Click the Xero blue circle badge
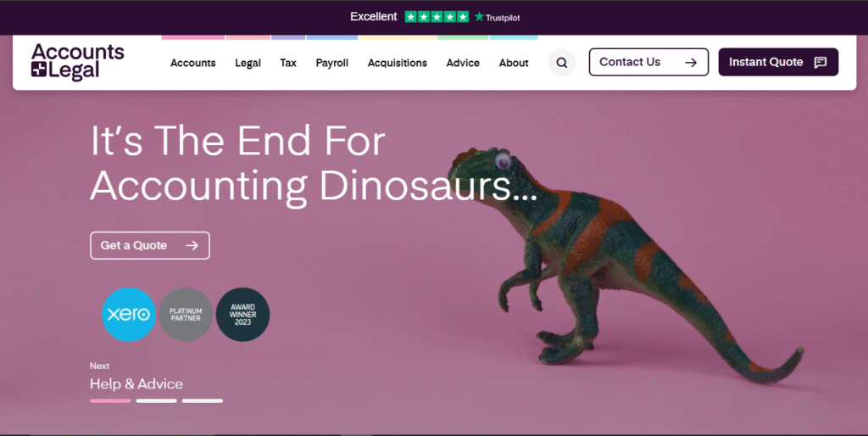This screenshot has height=436, width=868. 129,314
